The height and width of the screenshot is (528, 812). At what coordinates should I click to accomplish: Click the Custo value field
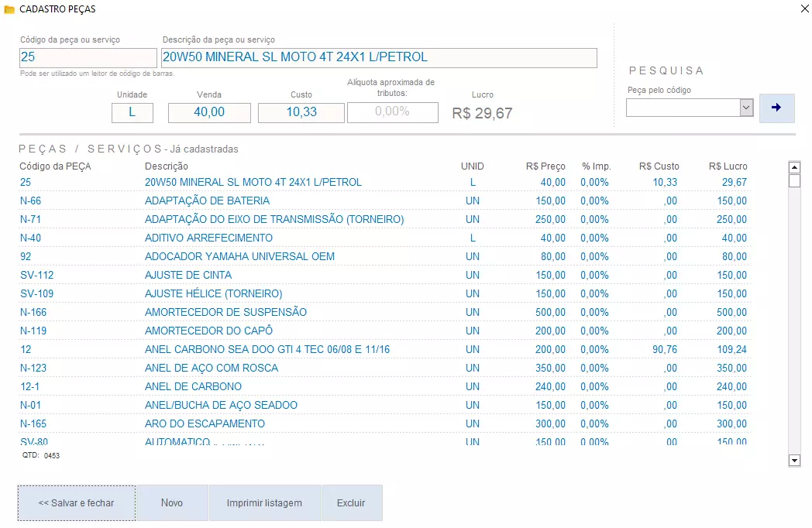click(301, 112)
